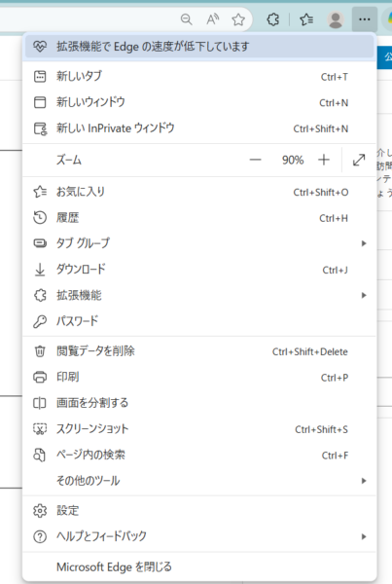Enter full screen with diagonal arrow icon
This screenshot has width=392, height=584.
[359, 161]
